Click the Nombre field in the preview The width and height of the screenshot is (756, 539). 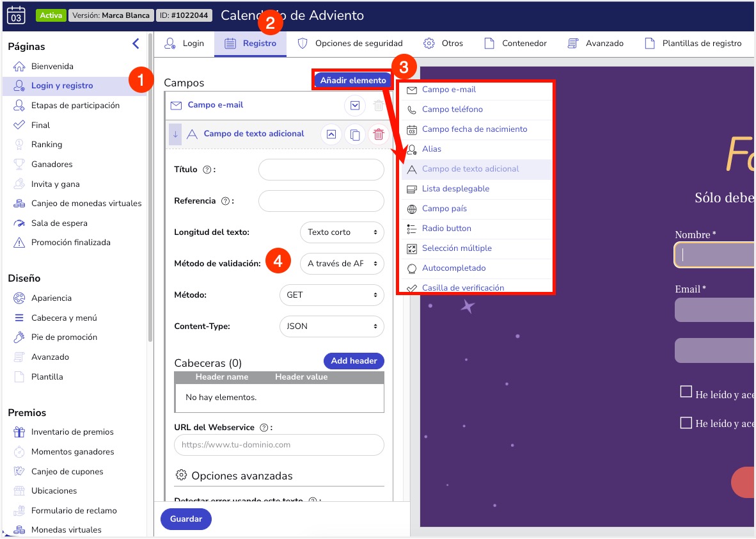714,255
